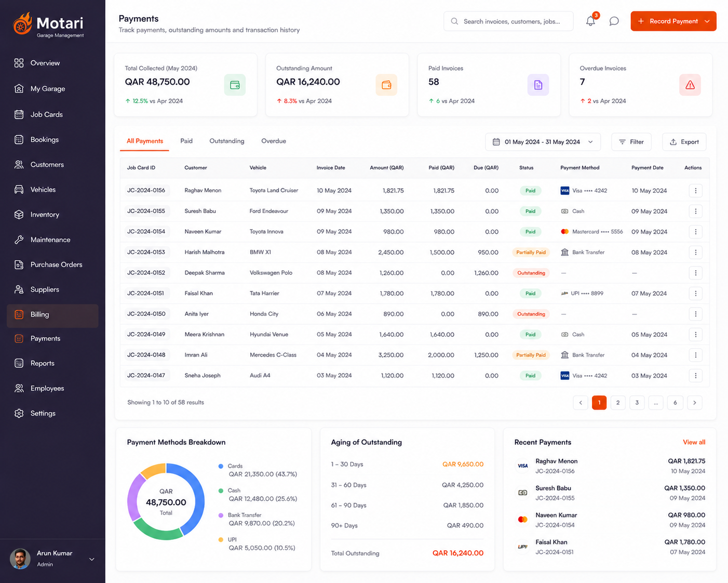Click the 'Showing 1 to 10 of 58 results' text
Image resolution: width=728 pixels, height=583 pixels.
pos(166,402)
